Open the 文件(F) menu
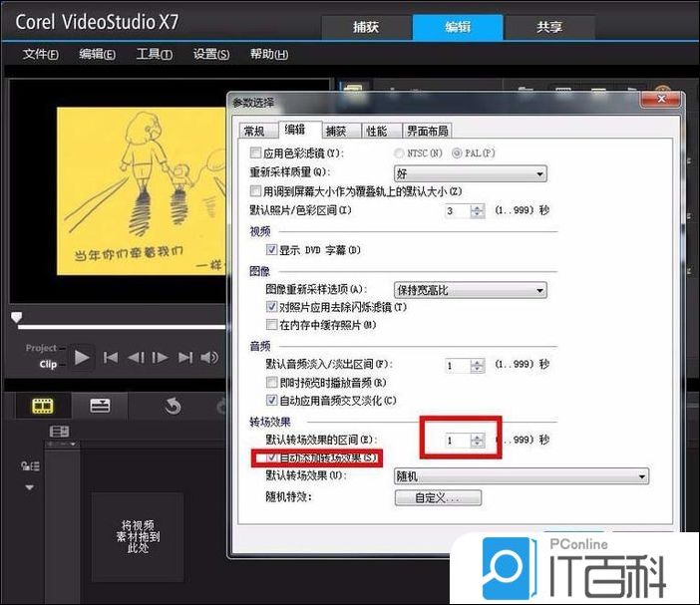The image size is (700, 605). (x=40, y=55)
